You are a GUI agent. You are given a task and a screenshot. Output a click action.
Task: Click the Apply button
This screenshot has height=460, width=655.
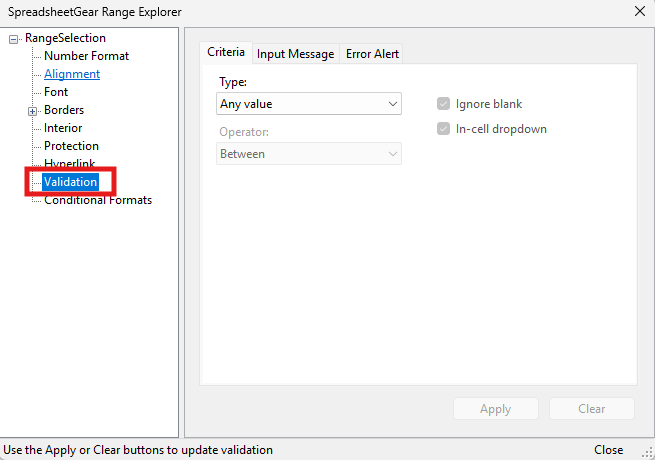[495, 409]
